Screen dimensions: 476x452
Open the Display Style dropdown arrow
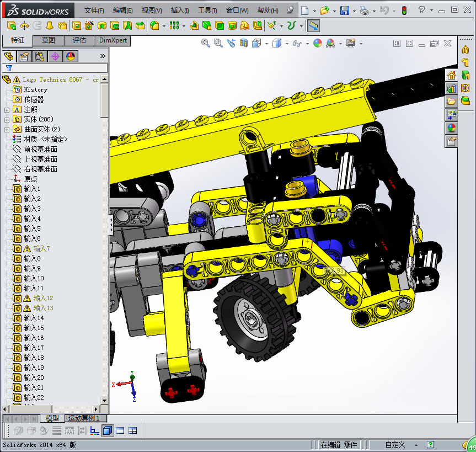pos(287,44)
